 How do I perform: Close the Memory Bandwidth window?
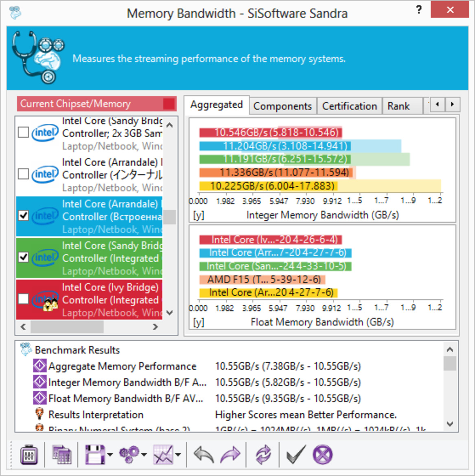(450, 10)
